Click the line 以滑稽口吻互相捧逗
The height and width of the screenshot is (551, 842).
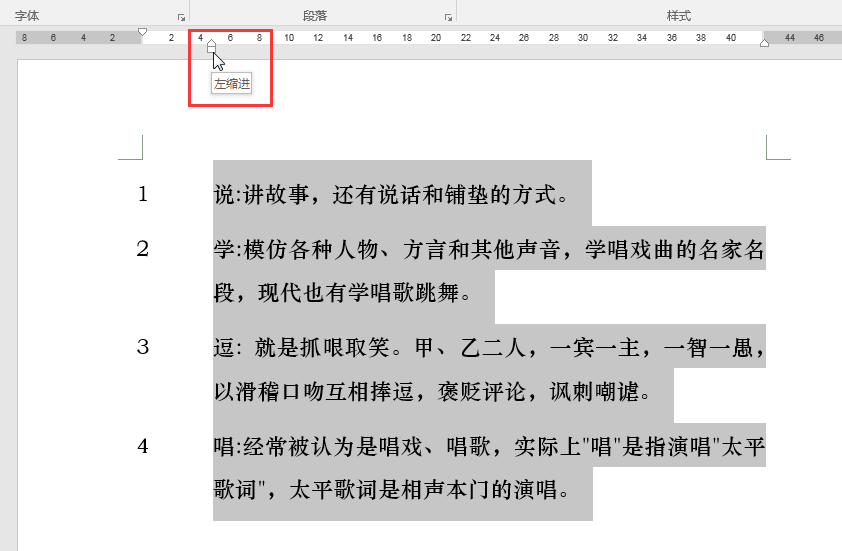[432, 392]
